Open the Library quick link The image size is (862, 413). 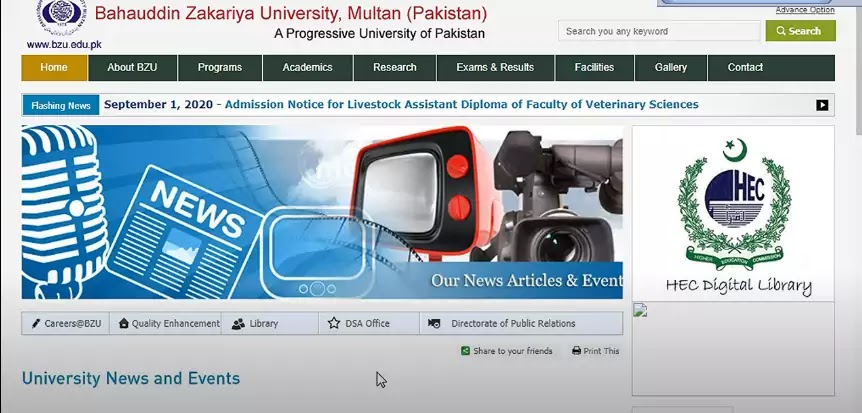pos(264,323)
